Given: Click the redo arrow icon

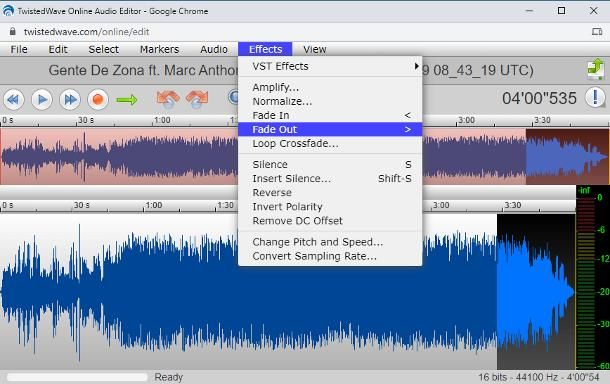Looking at the screenshot, I should [197, 99].
